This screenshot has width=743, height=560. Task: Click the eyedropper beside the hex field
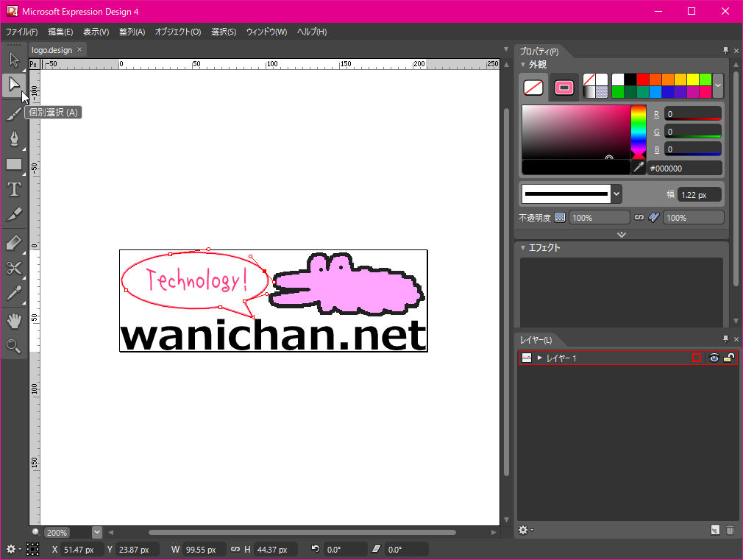click(639, 167)
